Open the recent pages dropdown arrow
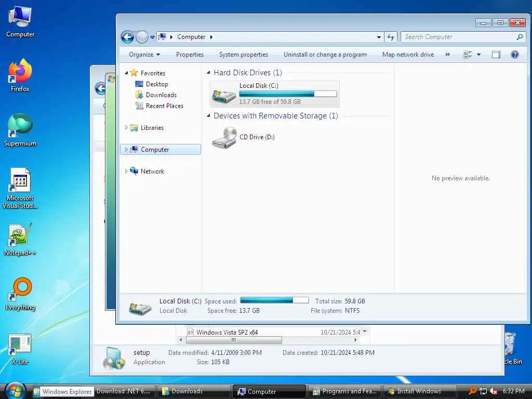This screenshot has width=532, height=399. click(x=152, y=37)
